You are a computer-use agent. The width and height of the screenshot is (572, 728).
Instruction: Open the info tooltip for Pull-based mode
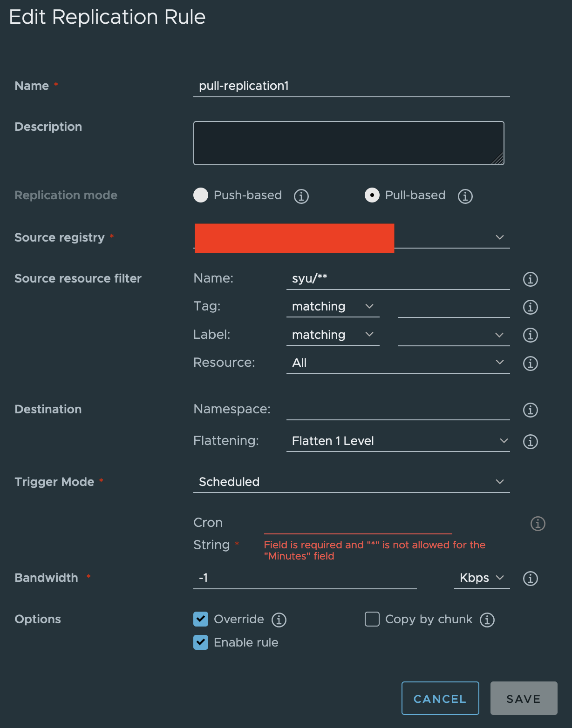pos(464,195)
